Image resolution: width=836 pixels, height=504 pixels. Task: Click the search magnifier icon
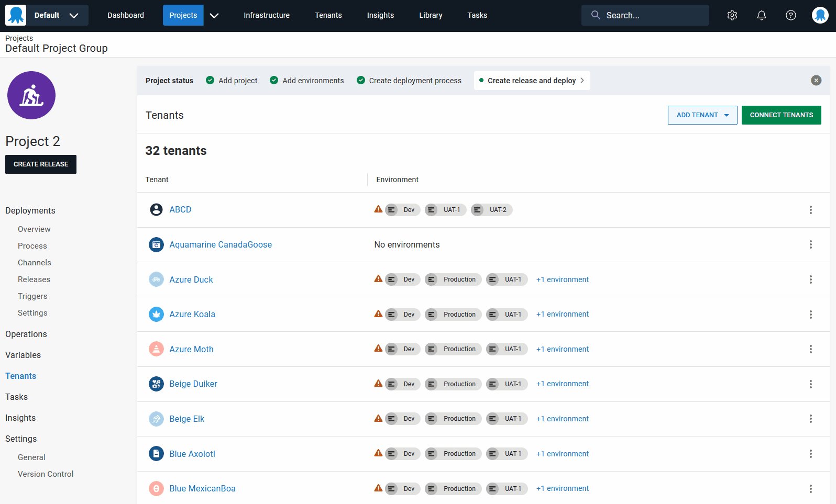[596, 15]
